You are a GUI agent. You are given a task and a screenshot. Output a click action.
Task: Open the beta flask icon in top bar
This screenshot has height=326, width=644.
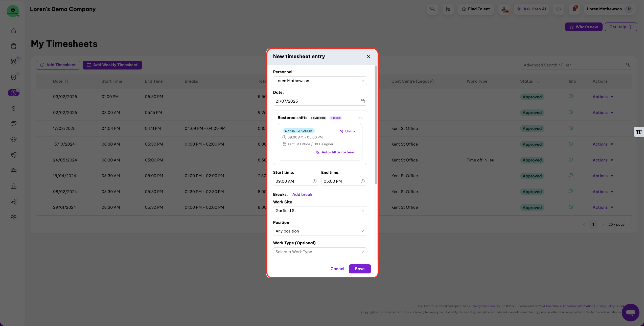(504, 9)
